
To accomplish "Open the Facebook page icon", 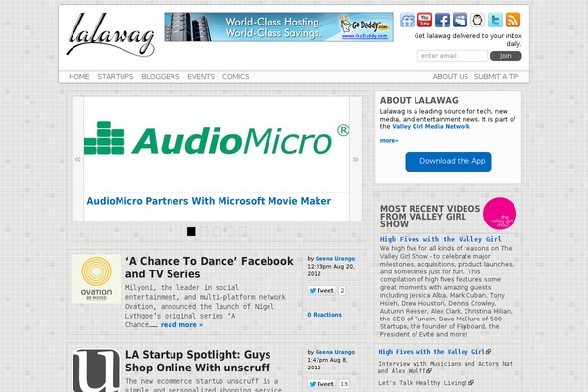I will point(442,20).
